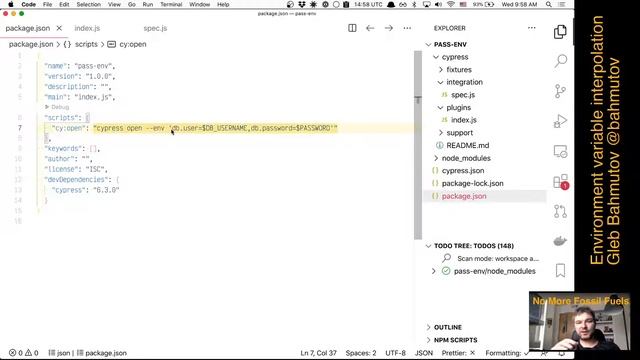640x360 pixels.
Task: Expand pass-env/node_modules todo entry
Action: click(433, 271)
